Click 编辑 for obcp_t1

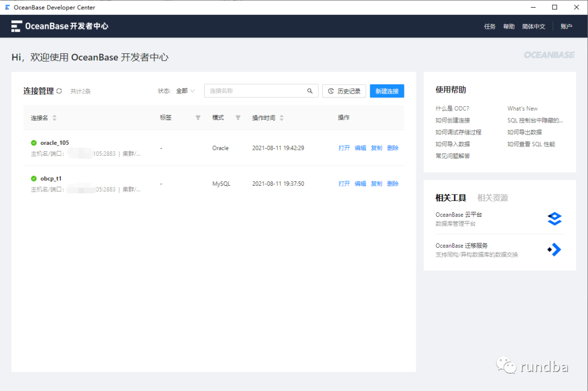[360, 184]
